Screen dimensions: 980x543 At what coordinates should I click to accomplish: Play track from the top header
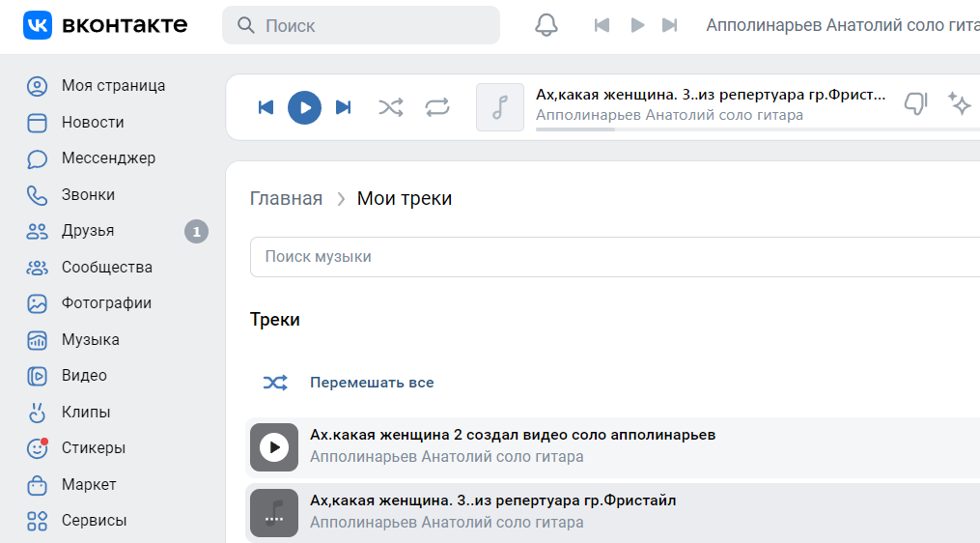click(x=637, y=25)
